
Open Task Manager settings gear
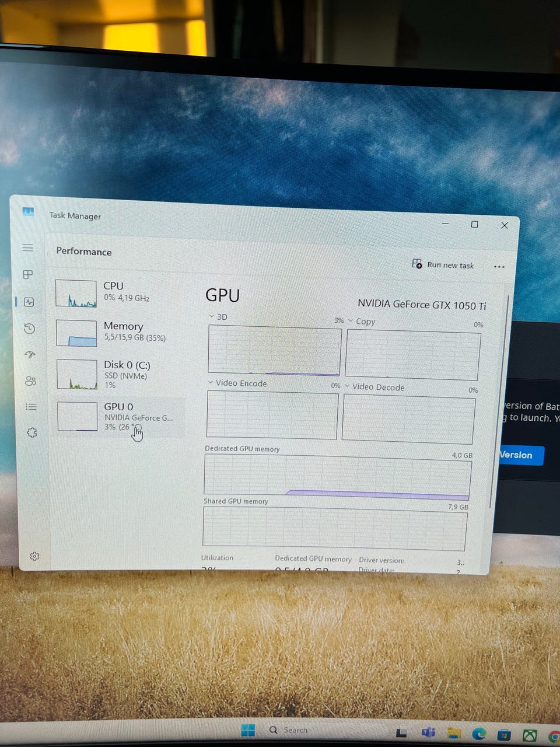point(34,556)
